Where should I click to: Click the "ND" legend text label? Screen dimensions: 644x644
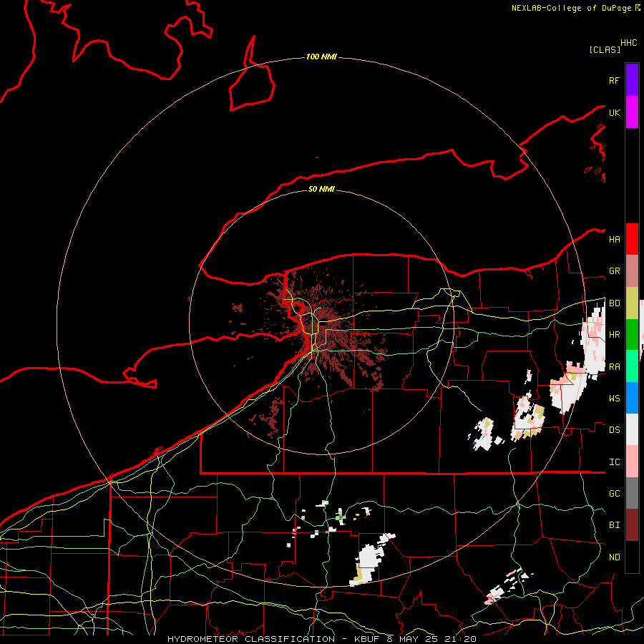[x=614, y=557]
